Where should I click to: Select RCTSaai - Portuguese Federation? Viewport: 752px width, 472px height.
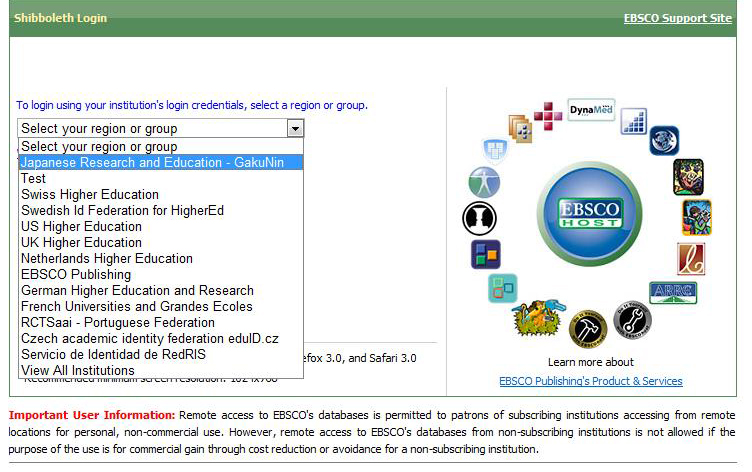161,322
